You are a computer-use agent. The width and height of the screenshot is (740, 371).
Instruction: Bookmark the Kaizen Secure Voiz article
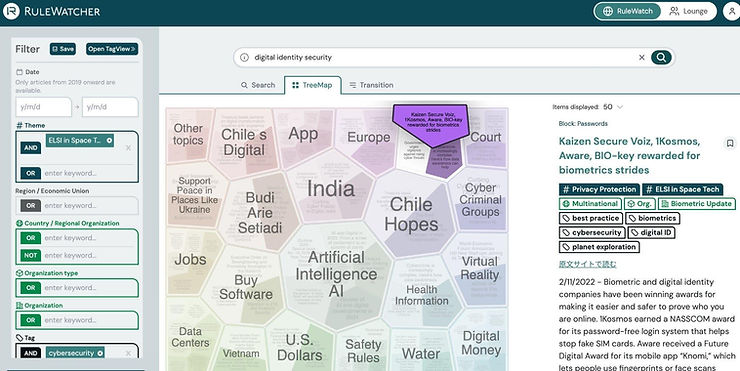(x=730, y=143)
